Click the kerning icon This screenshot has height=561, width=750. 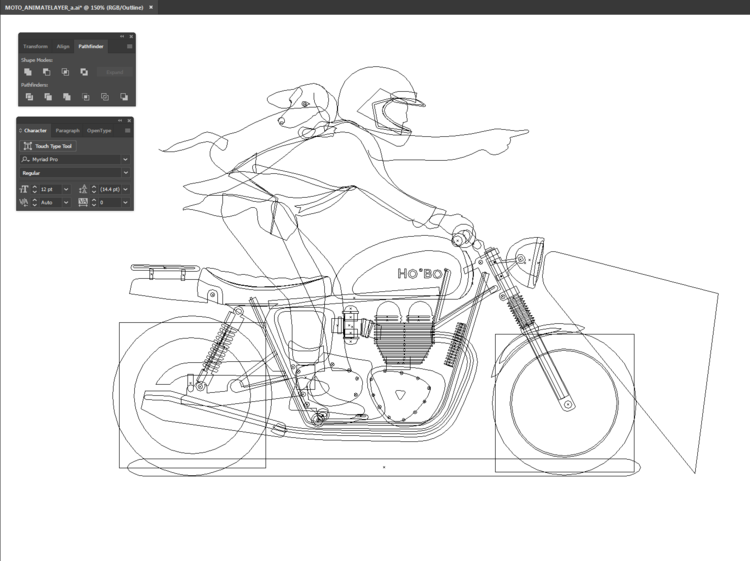(x=23, y=203)
